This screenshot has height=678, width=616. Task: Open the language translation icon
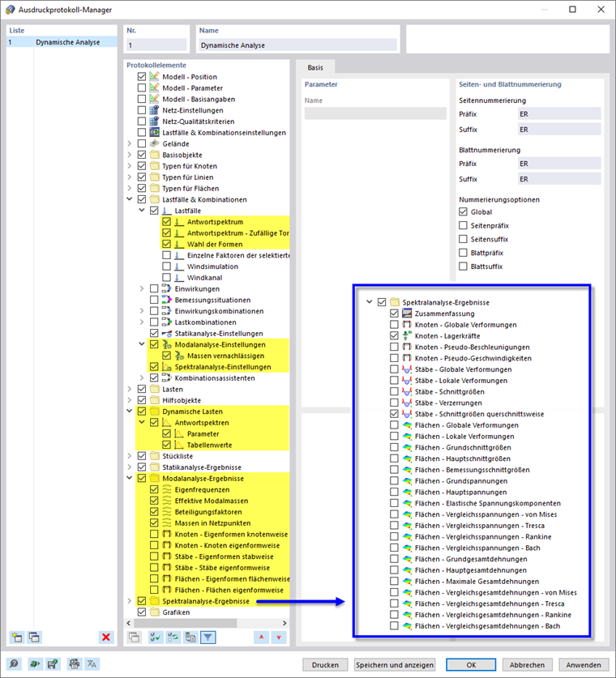click(92, 663)
